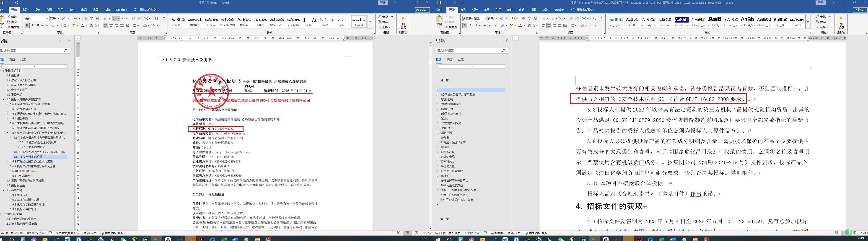Image resolution: width=868 pixels, height=241 pixels.
Task: Open the 文件 tab in right Word window
Action: [x=439, y=10]
